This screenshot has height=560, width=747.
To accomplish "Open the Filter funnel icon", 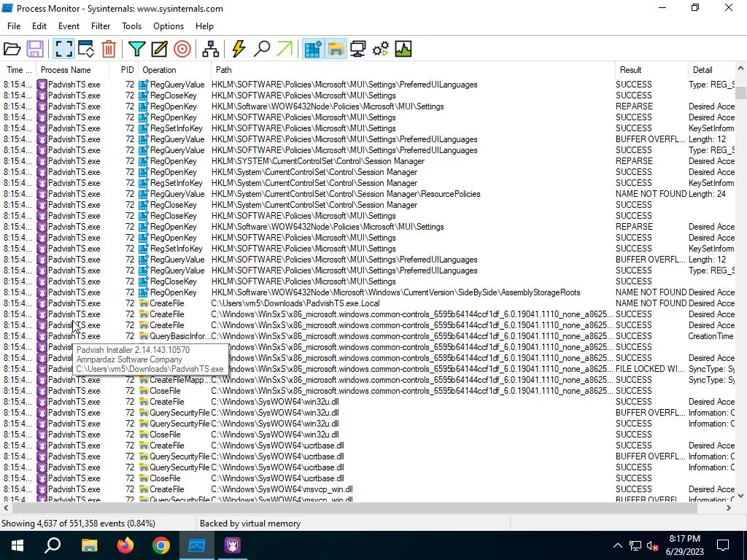I will 136,49.
